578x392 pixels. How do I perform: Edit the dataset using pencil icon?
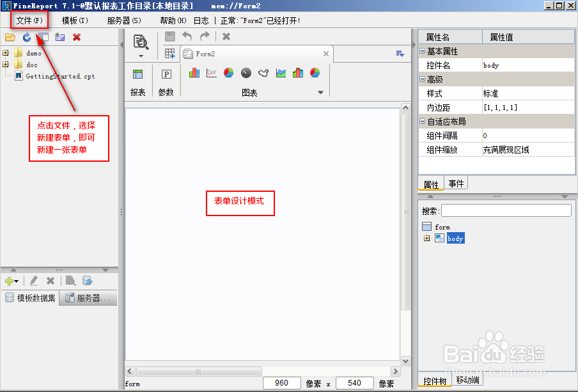35,281
